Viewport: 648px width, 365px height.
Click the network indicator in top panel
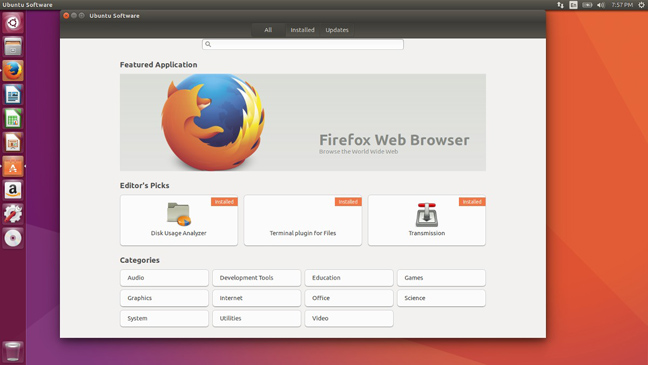(560, 5)
